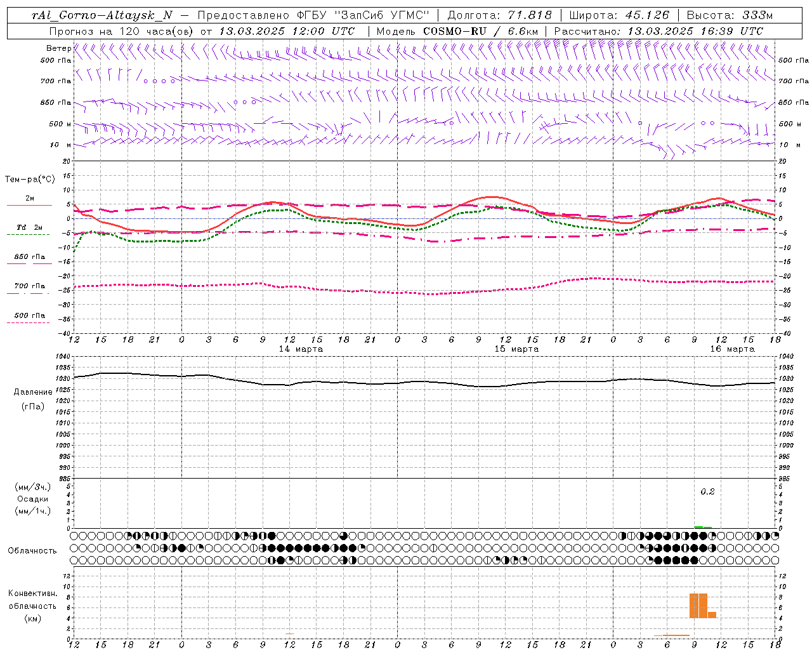Click the elevation text Высота: 333м
The width and height of the screenshot is (812, 650).
pyautogui.click(x=730, y=15)
